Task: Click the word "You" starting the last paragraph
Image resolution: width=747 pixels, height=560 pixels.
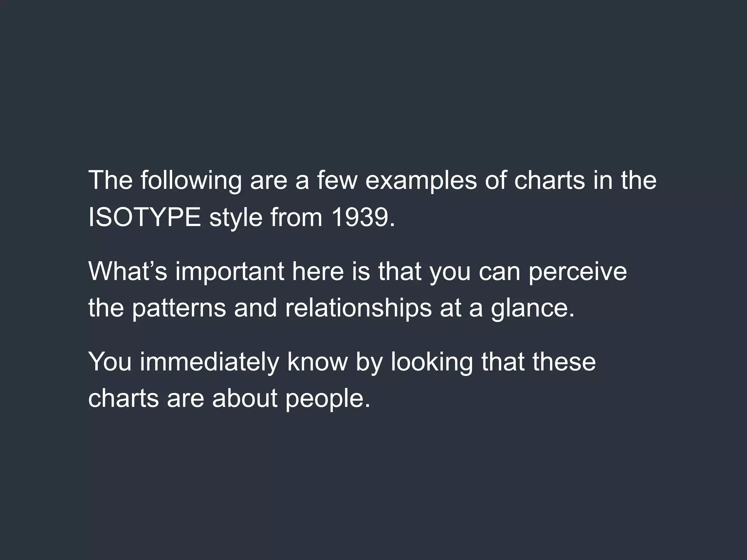Action: pyautogui.click(x=110, y=362)
